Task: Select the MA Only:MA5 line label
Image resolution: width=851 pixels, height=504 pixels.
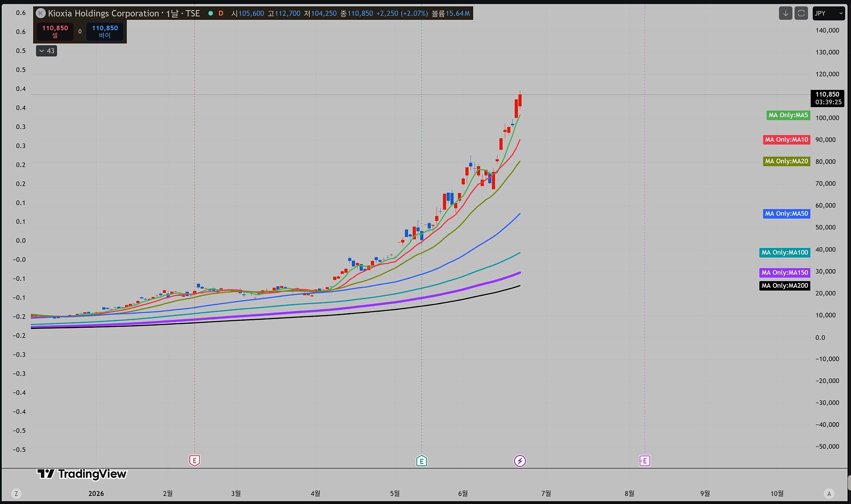Action: (x=789, y=115)
